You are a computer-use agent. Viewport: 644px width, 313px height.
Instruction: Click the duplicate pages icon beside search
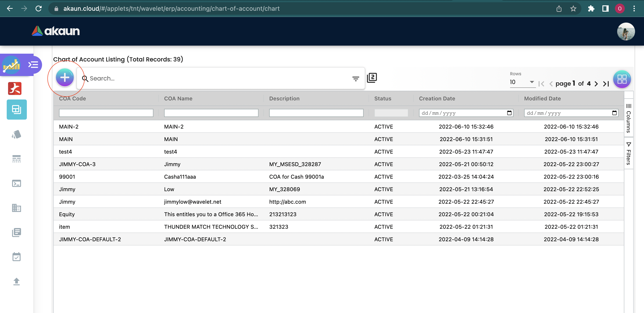click(x=372, y=78)
